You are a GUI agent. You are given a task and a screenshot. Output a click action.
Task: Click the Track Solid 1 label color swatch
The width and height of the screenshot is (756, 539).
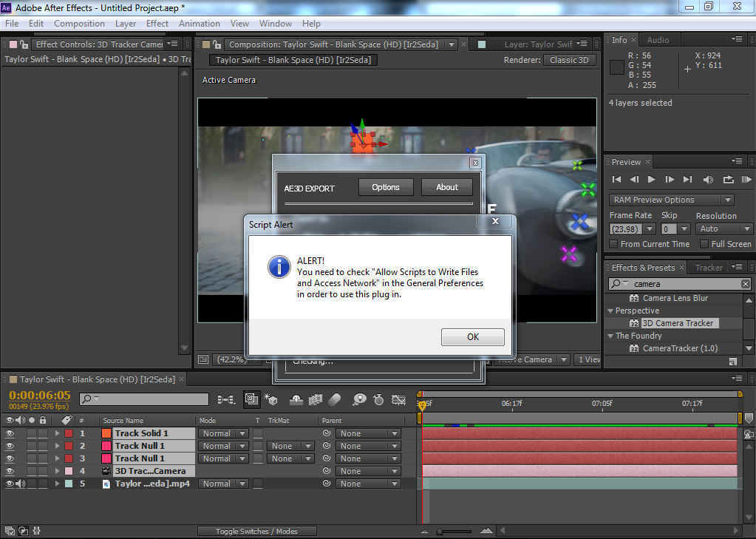[69, 433]
